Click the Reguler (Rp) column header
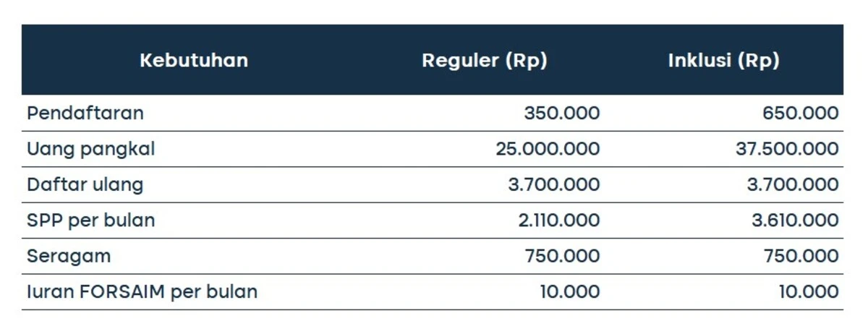 (x=485, y=60)
